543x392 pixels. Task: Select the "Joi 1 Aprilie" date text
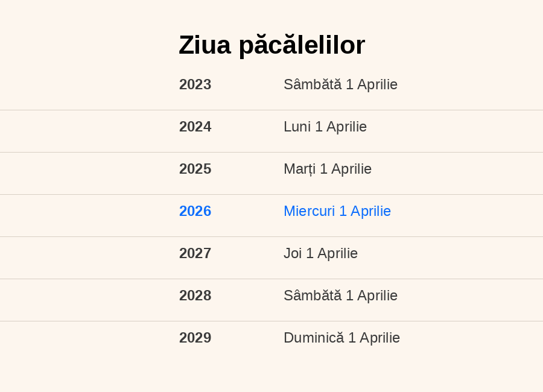pyautogui.click(x=320, y=253)
